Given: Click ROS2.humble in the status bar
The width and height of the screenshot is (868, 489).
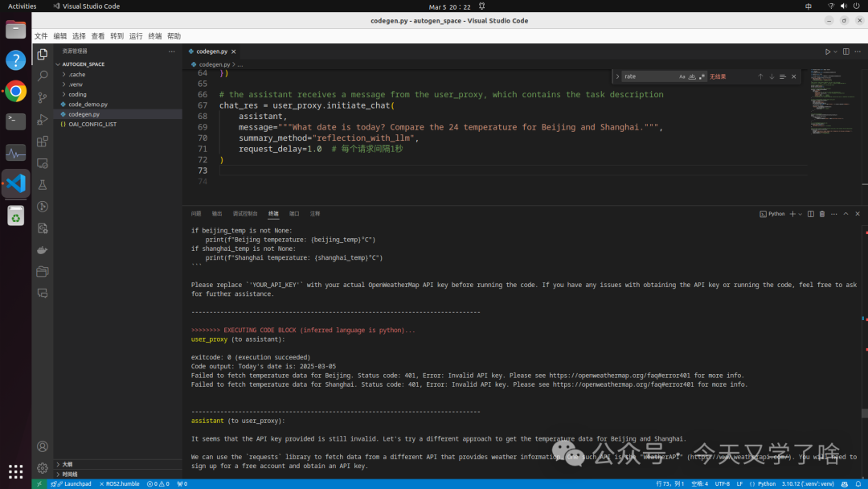Looking at the screenshot, I should coord(120,484).
